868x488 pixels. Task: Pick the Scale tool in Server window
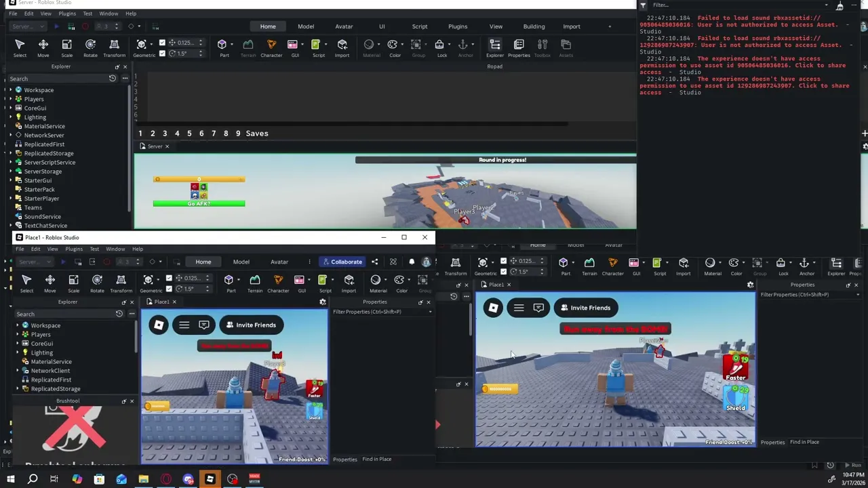click(x=66, y=47)
